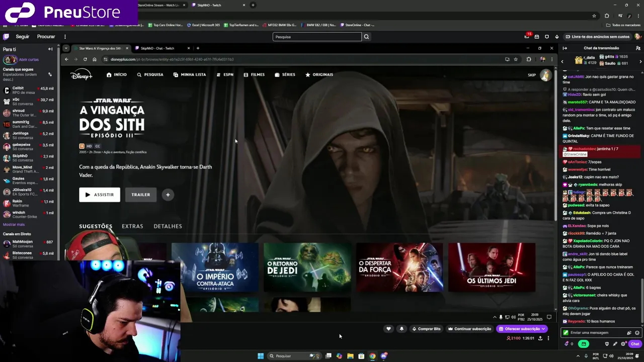This screenshot has width=644, height=362.
Task: Click Livra-te dos anúncios sem custos
Action: [597, 37]
